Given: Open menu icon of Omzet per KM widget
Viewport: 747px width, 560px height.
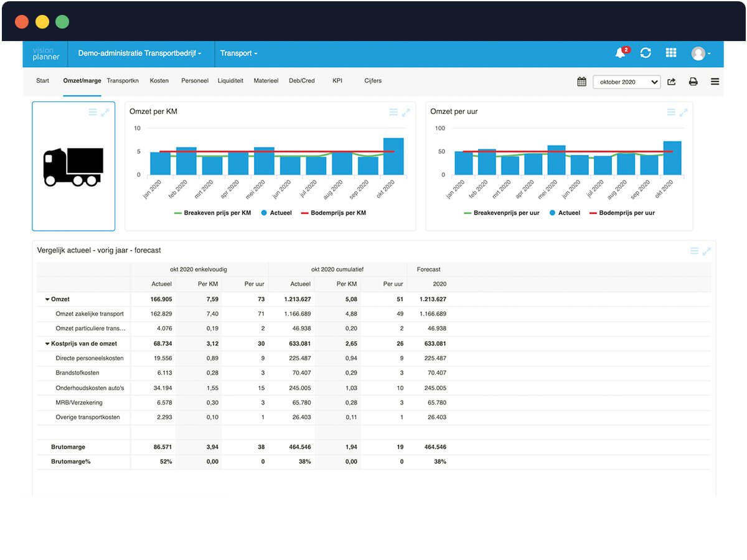Looking at the screenshot, I should tap(393, 112).
